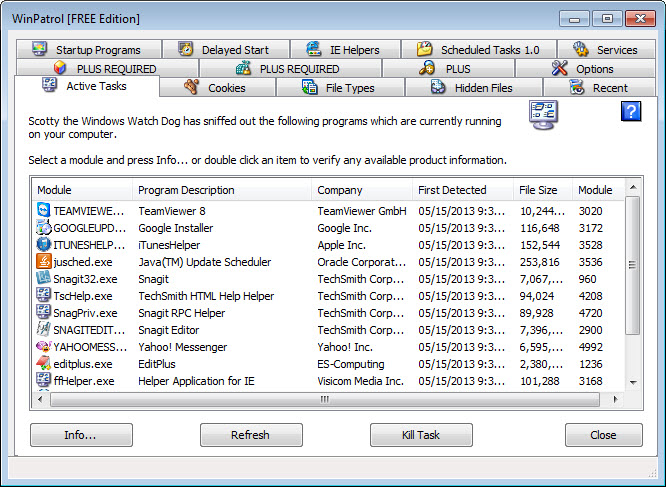Click the Close button at bottom
The image size is (666, 487).
604,435
